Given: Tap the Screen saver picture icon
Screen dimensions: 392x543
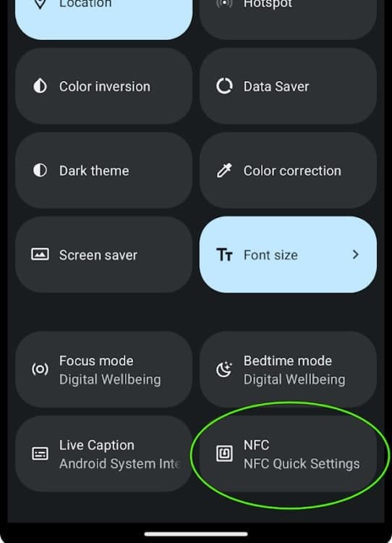Looking at the screenshot, I should [40, 255].
